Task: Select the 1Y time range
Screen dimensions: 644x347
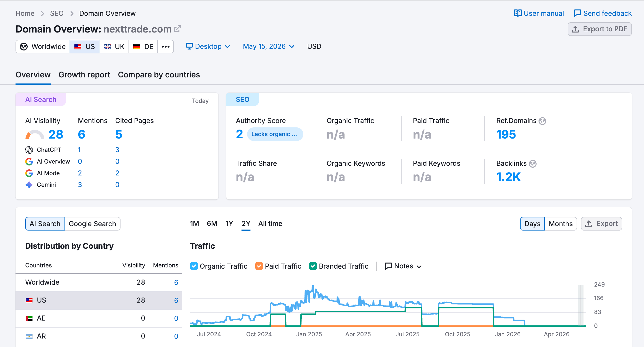Action: click(229, 224)
